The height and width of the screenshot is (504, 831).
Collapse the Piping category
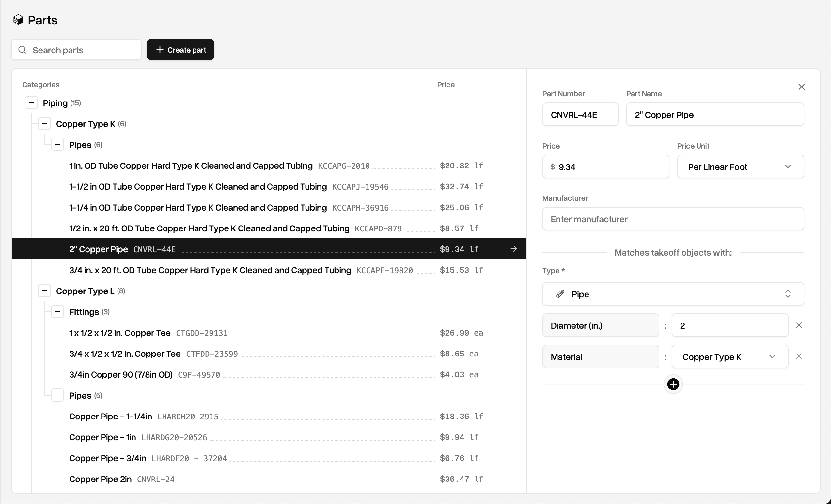coord(31,102)
